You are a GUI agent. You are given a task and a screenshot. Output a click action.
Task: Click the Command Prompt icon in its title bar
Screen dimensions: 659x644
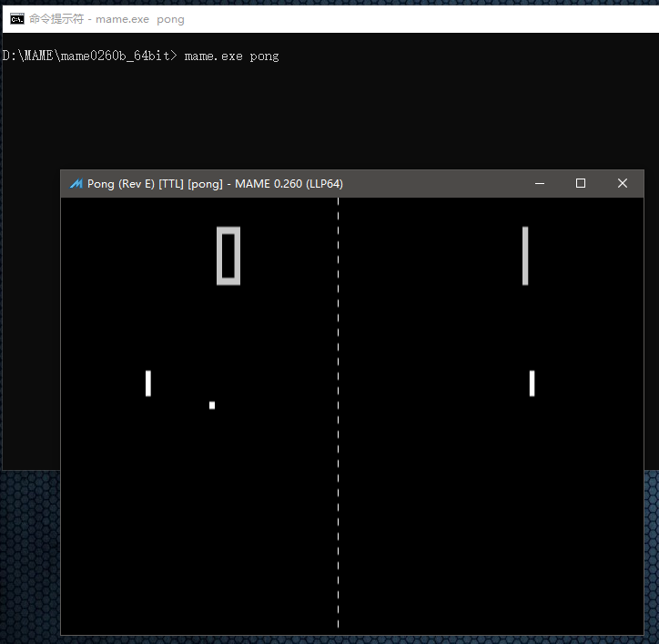17,19
